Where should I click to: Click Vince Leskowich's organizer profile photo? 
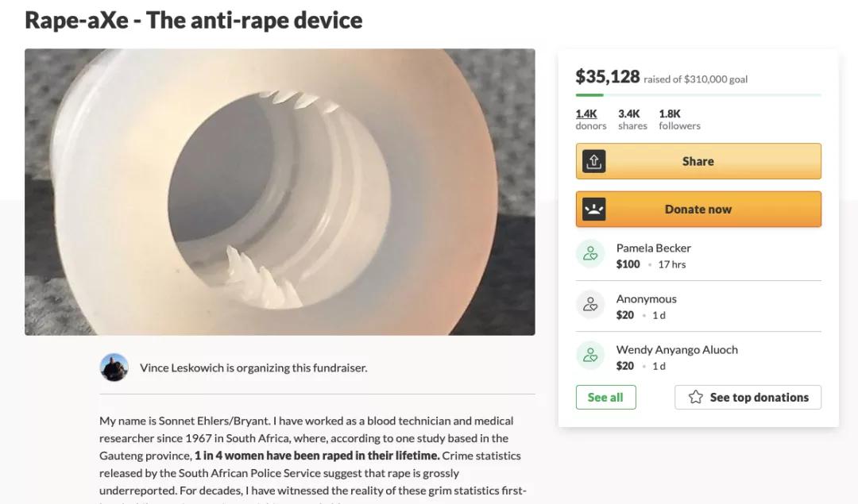[x=114, y=367]
